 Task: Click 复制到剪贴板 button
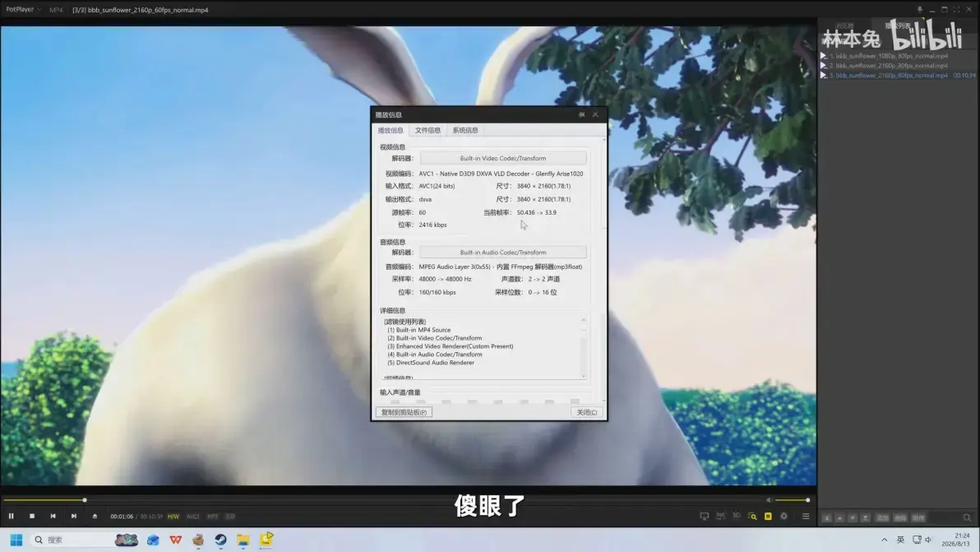coord(404,413)
